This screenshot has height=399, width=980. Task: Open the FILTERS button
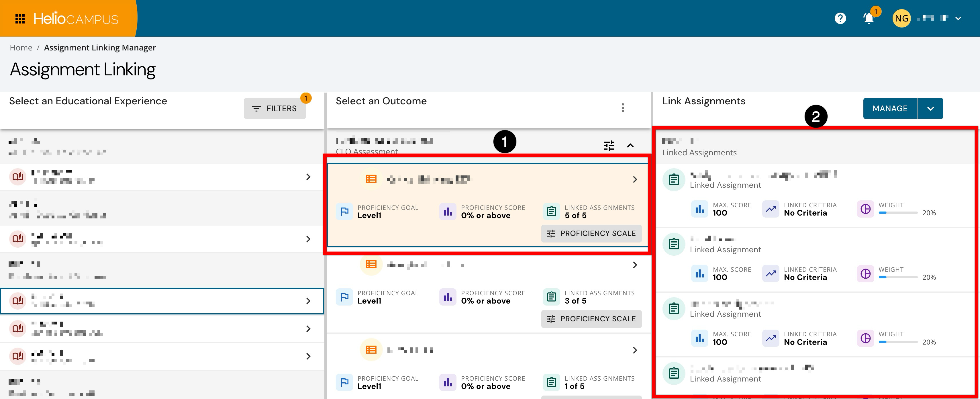(x=275, y=109)
